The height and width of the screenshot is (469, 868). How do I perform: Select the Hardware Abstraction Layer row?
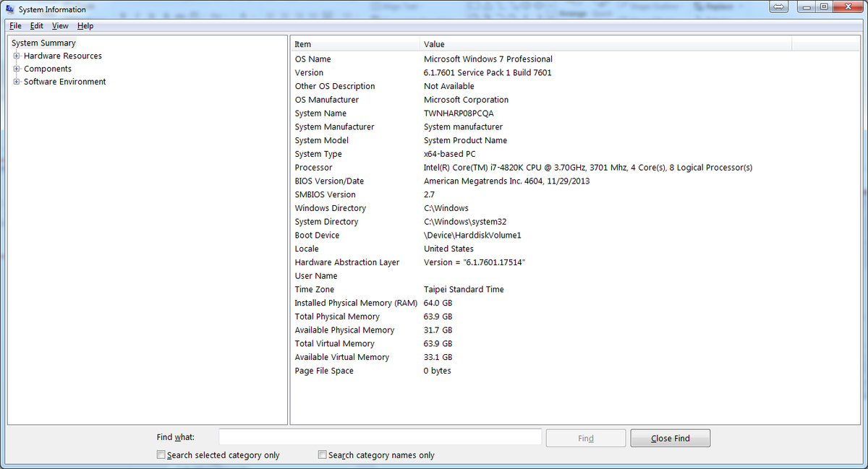click(576, 262)
